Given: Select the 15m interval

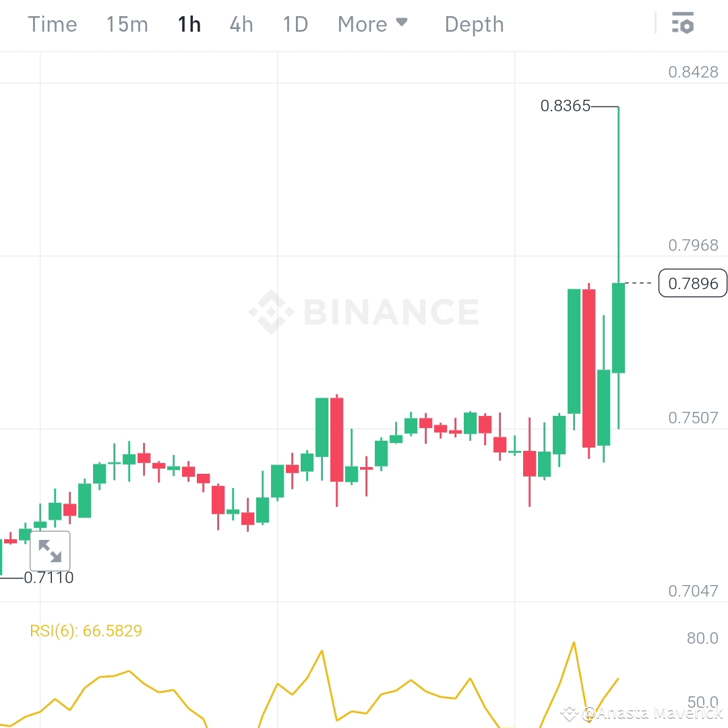Looking at the screenshot, I should coord(127,24).
